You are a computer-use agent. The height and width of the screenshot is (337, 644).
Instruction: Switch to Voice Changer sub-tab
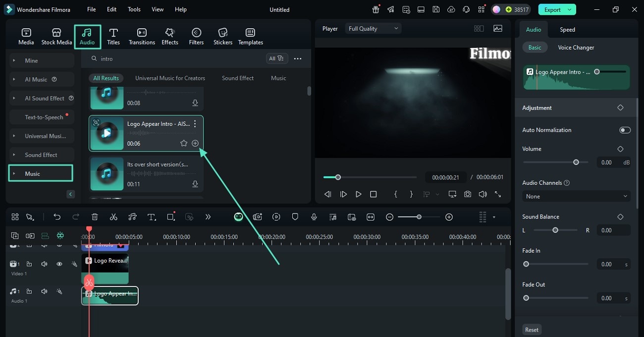tap(576, 48)
